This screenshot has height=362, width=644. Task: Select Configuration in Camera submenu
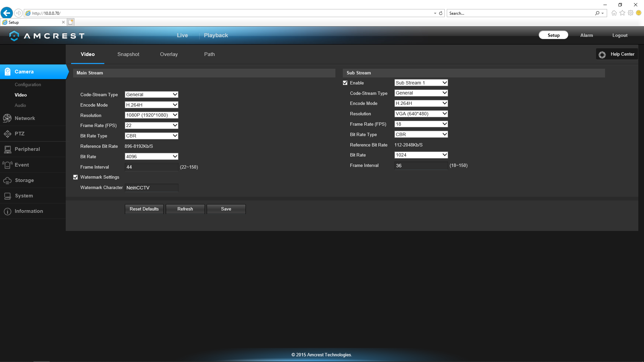[x=28, y=85]
